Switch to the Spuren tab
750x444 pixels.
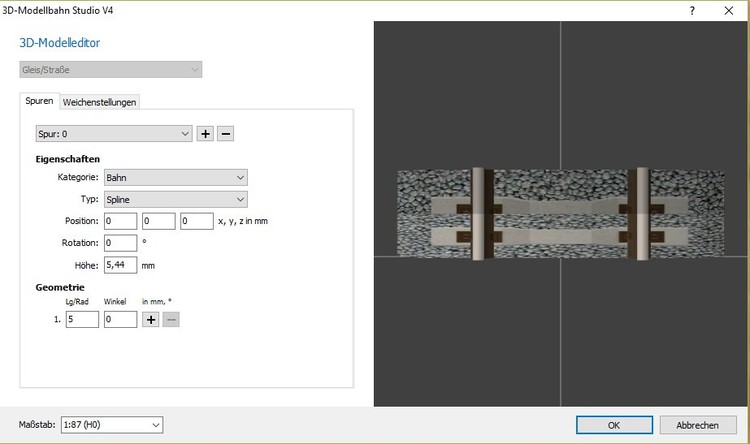click(39, 101)
